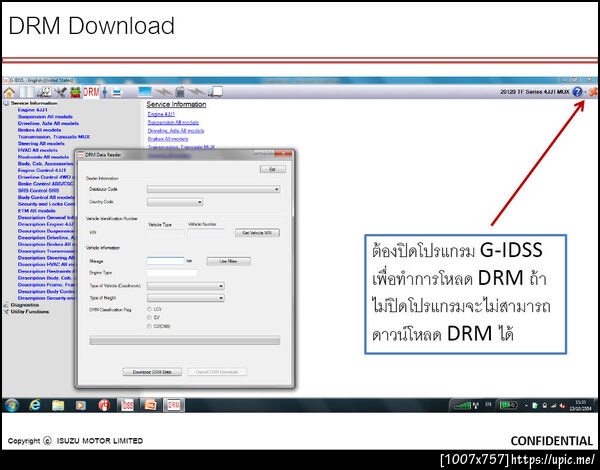The height and width of the screenshot is (470, 600).
Task: Click the Use Miles button
Action: pos(228,261)
